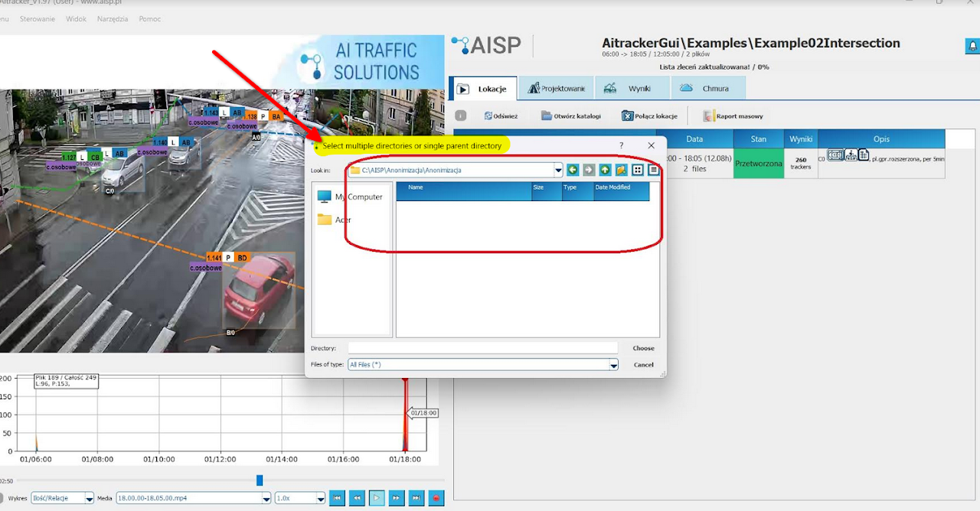Click the AISP logo in header
Viewport: 980px width, 511px height.
tap(486, 45)
